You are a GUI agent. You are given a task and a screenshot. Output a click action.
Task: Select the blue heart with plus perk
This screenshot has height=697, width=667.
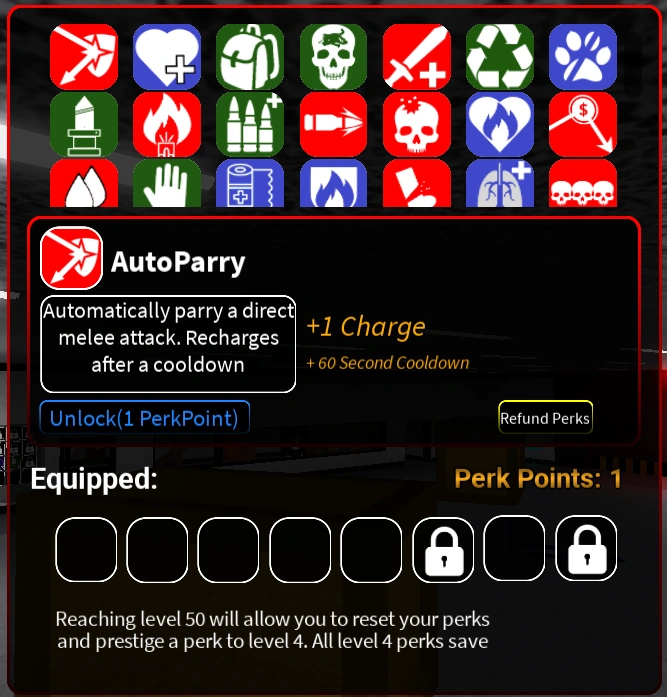point(167,57)
